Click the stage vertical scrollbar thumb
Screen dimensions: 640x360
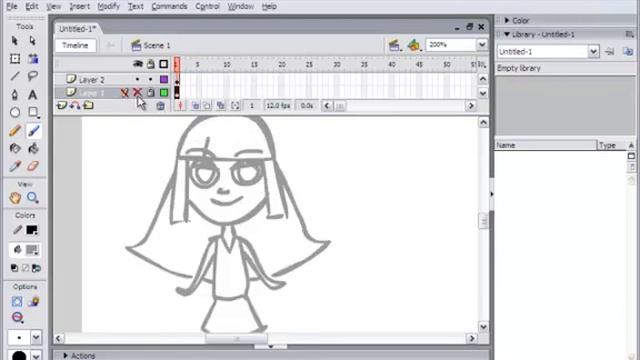coord(484,221)
